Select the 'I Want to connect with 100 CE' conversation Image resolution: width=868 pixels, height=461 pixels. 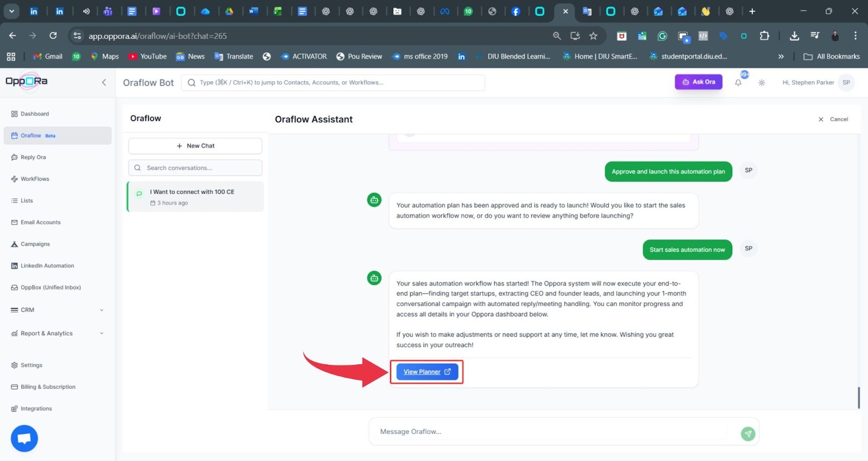pos(195,197)
